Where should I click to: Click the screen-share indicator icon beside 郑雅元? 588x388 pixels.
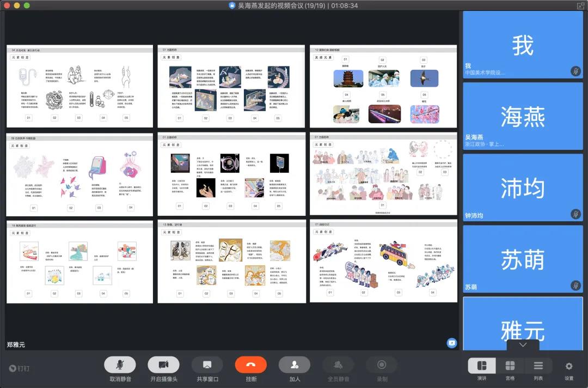(451, 343)
